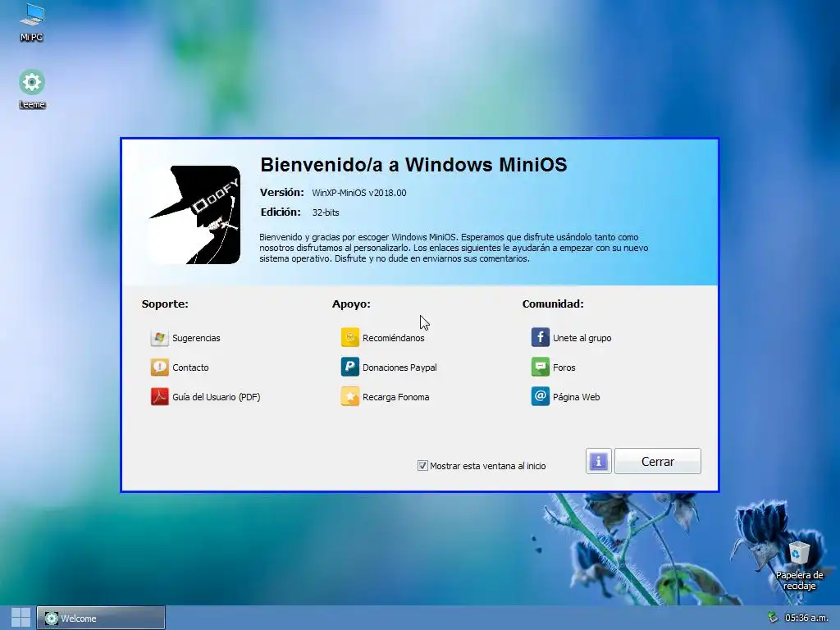Image resolution: width=840 pixels, height=630 pixels.
Task: Click the Comunidad: section heading
Action: click(553, 304)
